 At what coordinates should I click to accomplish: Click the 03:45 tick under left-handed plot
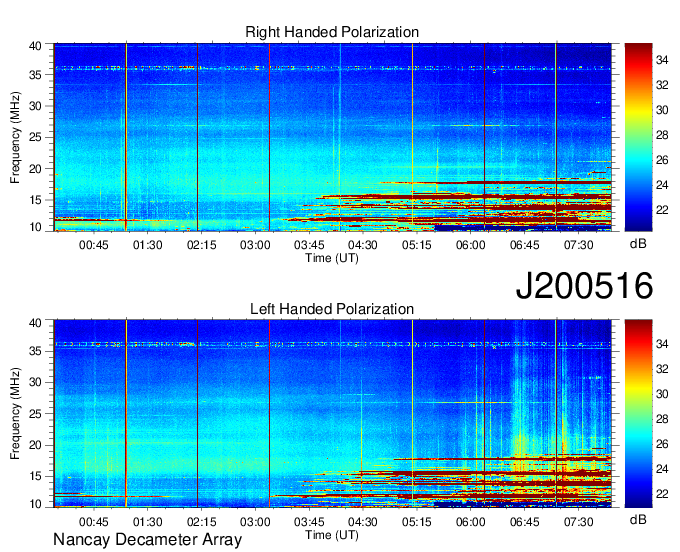point(309,522)
